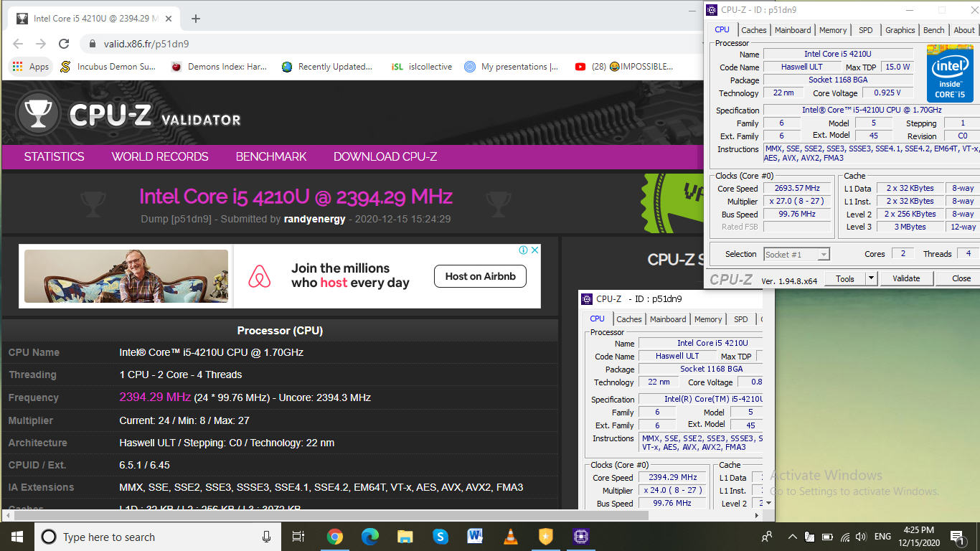Image resolution: width=980 pixels, height=551 pixels.
Task: Click the Validate button in CPU-Z
Action: pyautogui.click(x=906, y=278)
